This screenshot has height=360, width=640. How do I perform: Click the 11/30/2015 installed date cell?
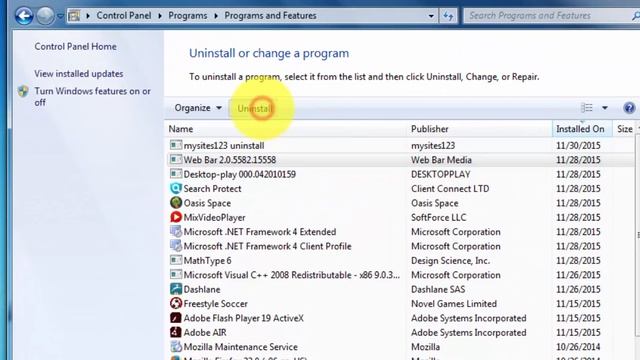point(578,146)
